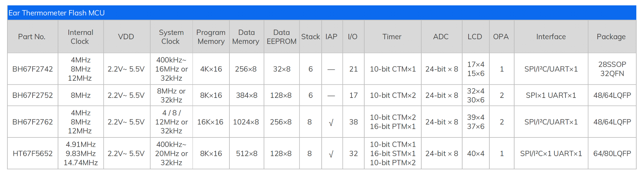
Task: Click the VDD column header
Action: click(126, 37)
